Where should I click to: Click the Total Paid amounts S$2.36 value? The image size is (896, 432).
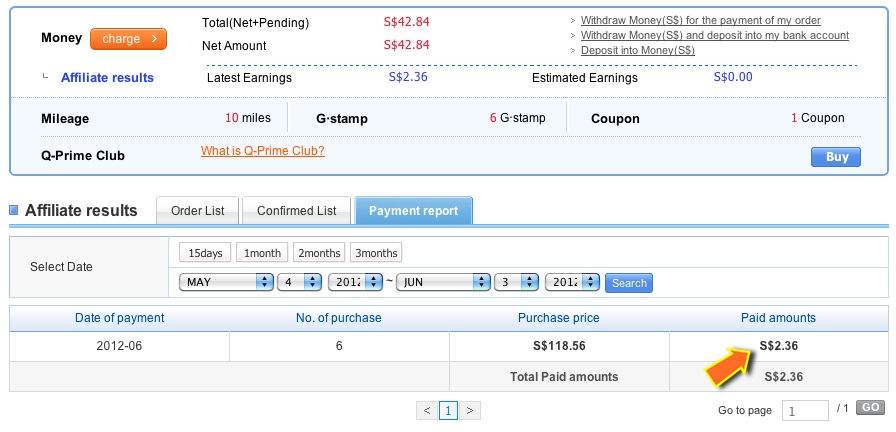[783, 377]
